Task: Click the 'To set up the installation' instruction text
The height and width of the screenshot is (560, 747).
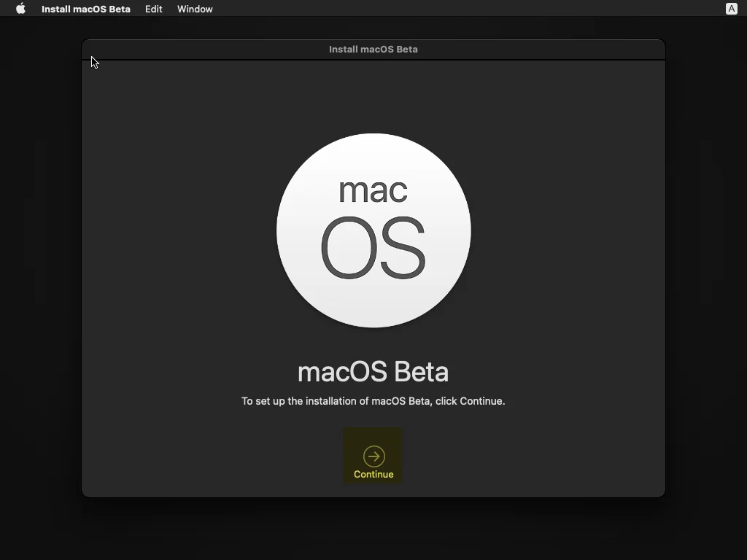Action: pos(373,401)
